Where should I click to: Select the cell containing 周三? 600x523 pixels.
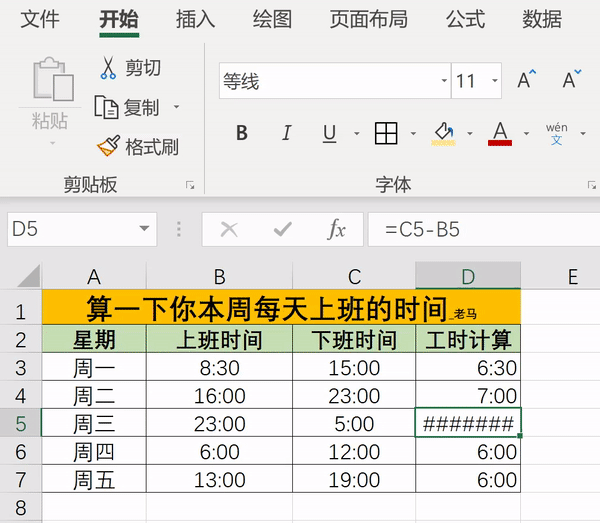coord(94,423)
